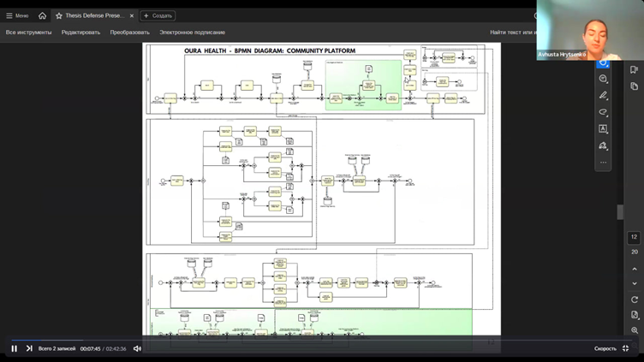The image size is (644, 362).
Task: Click the current page number 12 box
Action: tap(634, 237)
